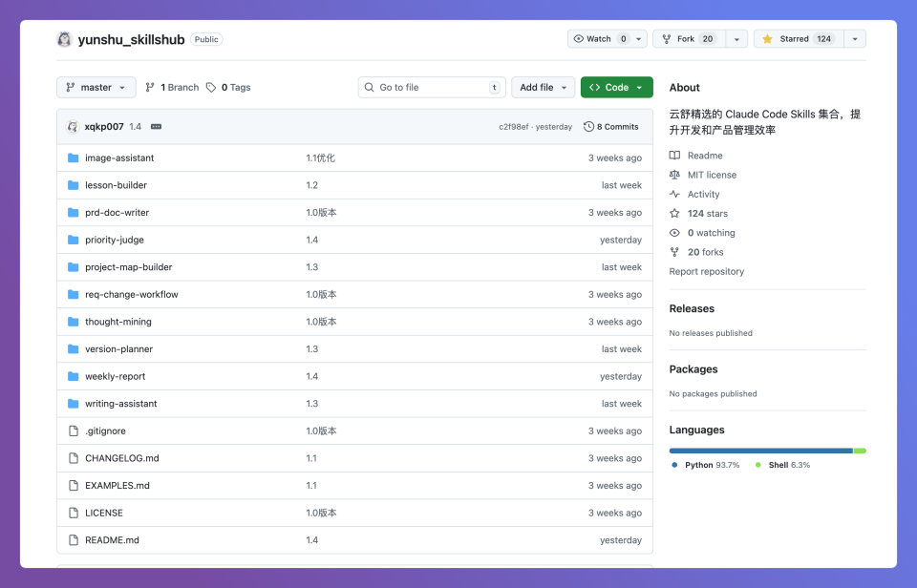Open the Add file dropdown
This screenshot has height=588, width=917.
(x=544, y=87)
